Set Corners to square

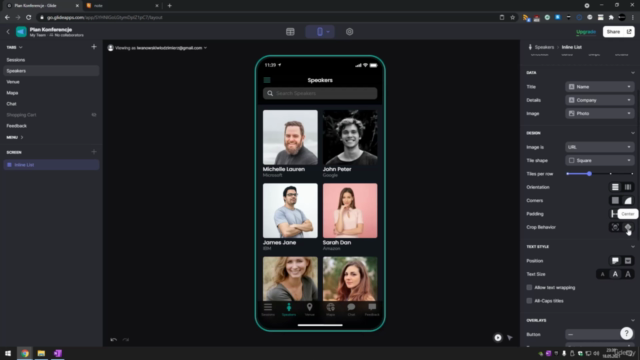click(615, 200)
